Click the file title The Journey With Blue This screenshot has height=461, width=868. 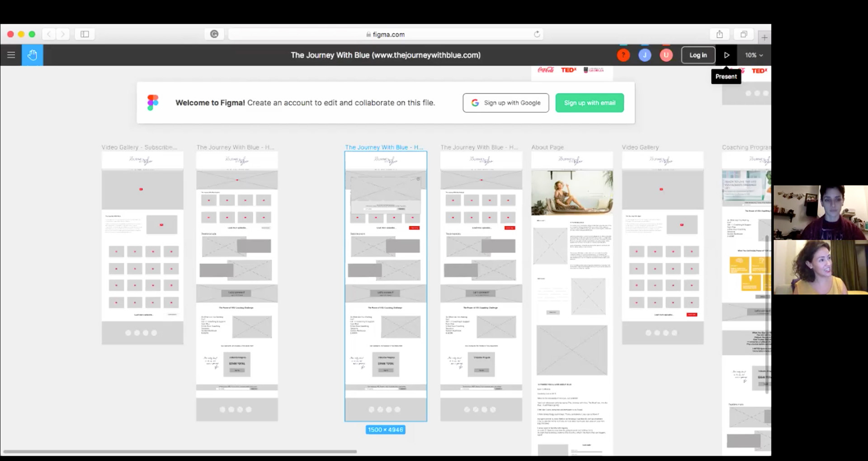click(386, 55)
